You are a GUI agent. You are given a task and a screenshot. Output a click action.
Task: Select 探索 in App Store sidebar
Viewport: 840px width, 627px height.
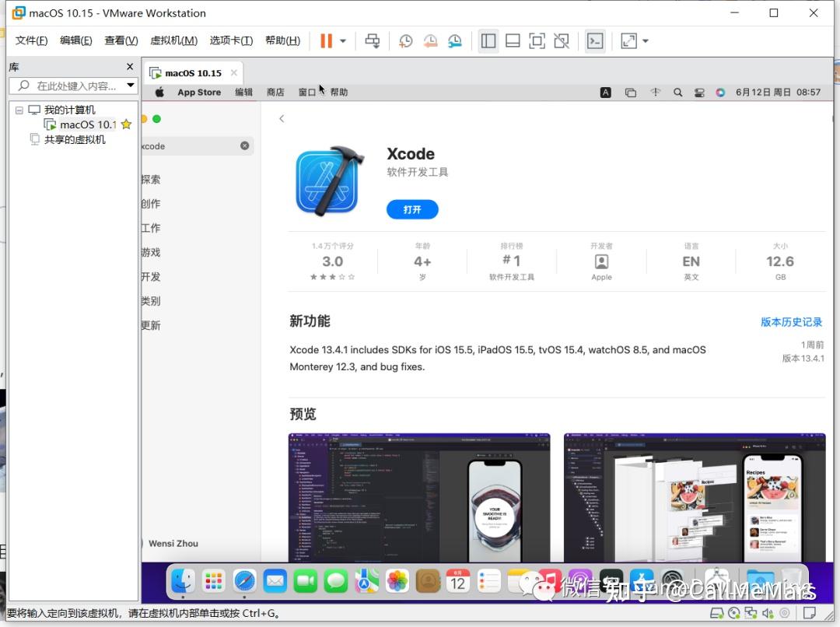[151, 180]
